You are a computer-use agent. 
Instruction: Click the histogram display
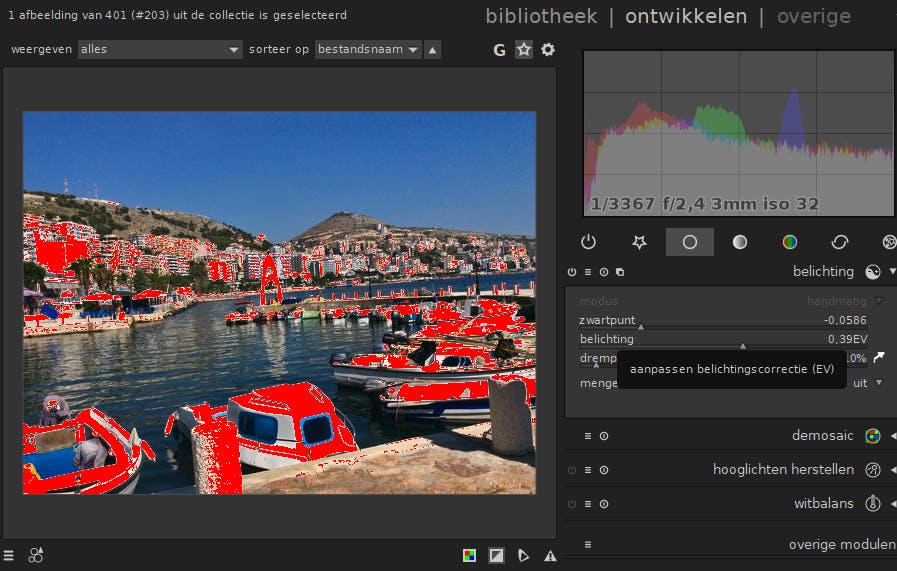738,133
